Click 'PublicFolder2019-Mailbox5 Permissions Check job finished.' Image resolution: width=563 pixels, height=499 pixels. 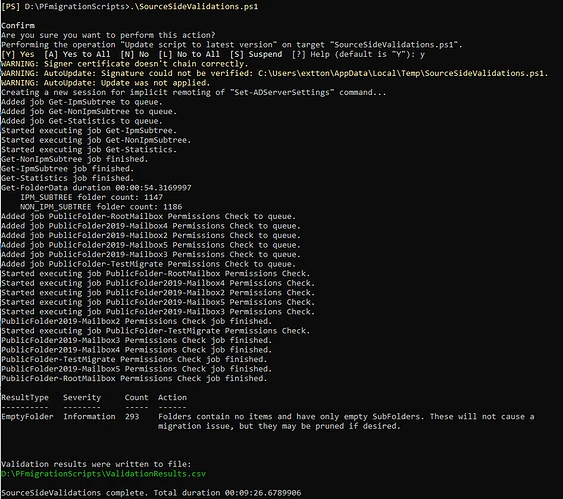[x=136, y=368]
